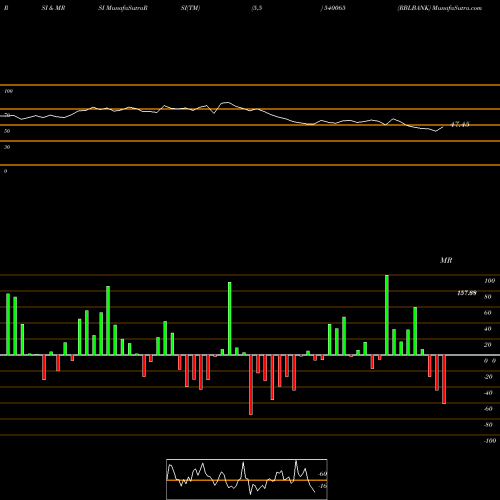Image resolution: width=500 pixels, height=500 pixels.
Task: Click the 16 label in mini chart
Action: point(323,486)
